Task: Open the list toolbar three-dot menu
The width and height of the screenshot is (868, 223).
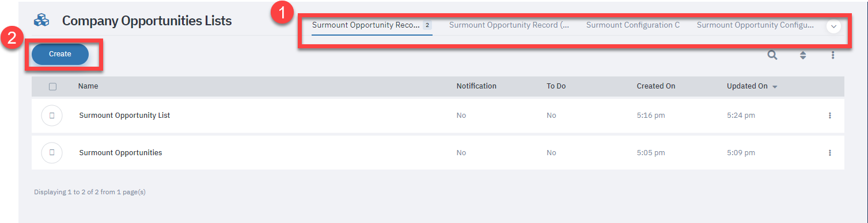Action: (833, 55)
